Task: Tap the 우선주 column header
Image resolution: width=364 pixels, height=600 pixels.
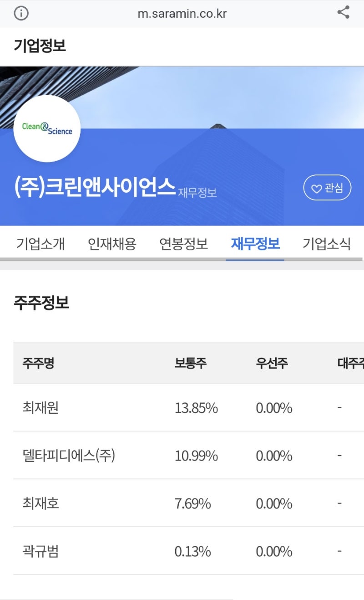Action: [x=272, y=362]
